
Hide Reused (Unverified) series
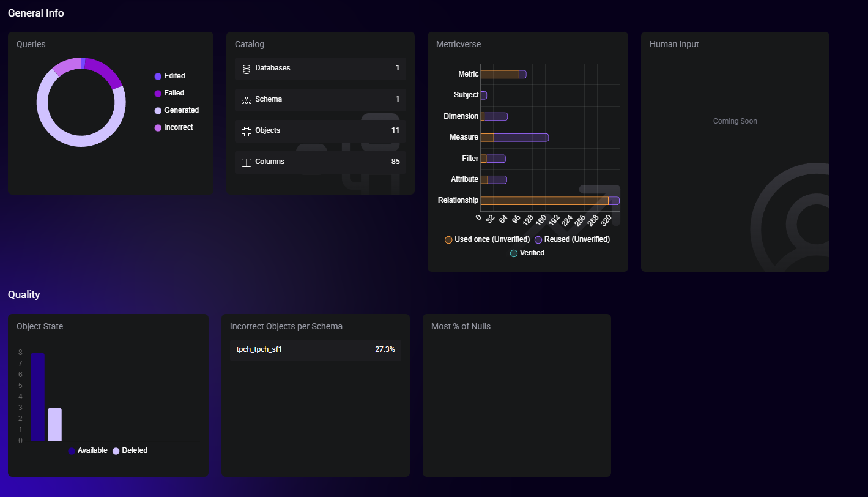572,239
